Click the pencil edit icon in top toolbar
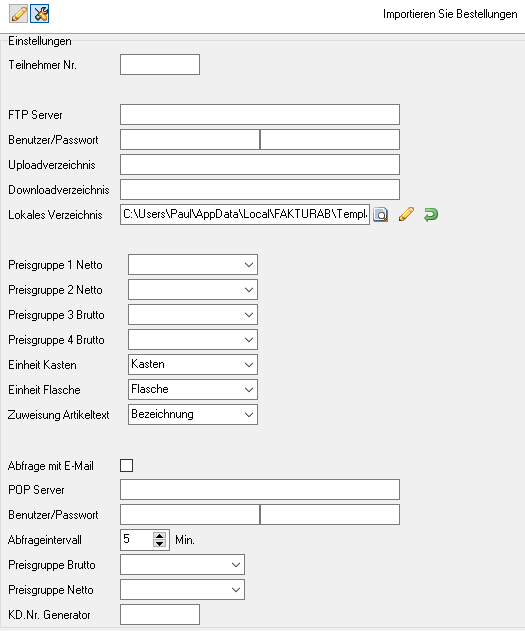 click(19, 14)
